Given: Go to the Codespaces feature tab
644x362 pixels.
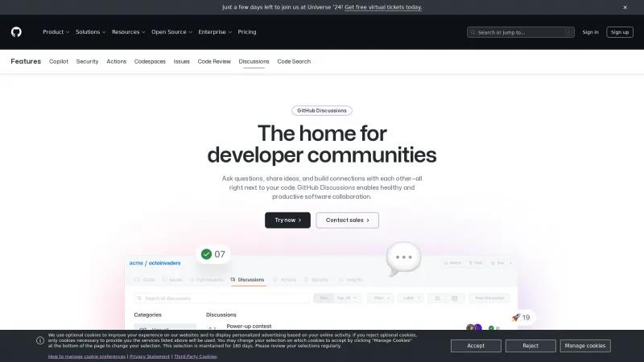Looking at the screenshot, I should point(150,62).
